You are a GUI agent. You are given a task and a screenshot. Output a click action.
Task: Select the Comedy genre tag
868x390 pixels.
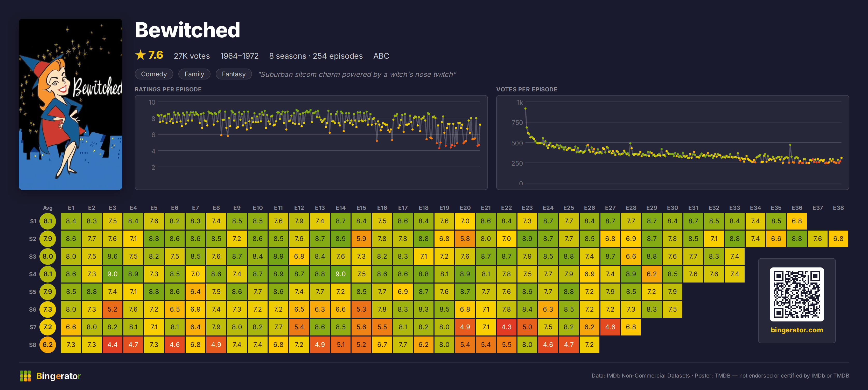[x=154, y=74]
